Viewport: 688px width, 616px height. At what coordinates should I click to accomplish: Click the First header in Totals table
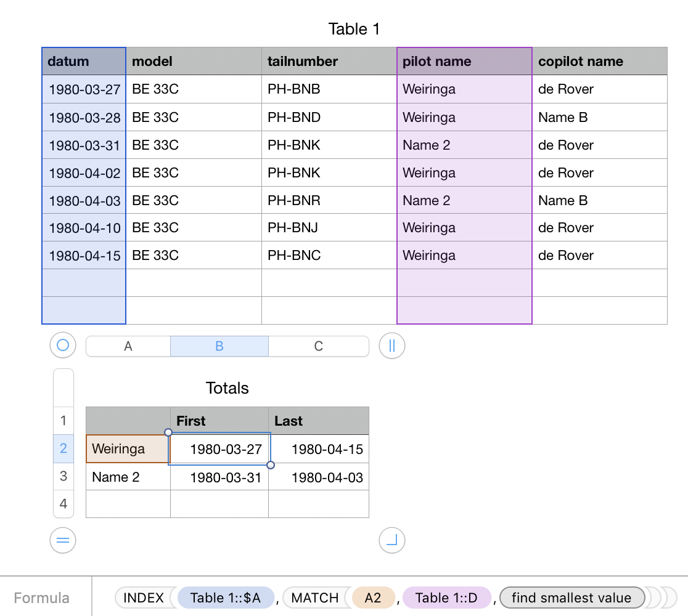point(190,421)
